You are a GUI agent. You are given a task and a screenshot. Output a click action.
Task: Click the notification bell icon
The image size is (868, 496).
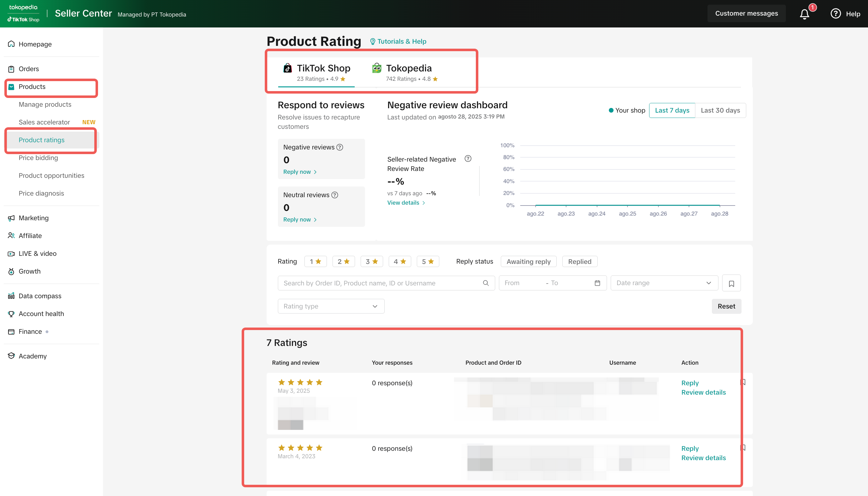coord(804,14)
